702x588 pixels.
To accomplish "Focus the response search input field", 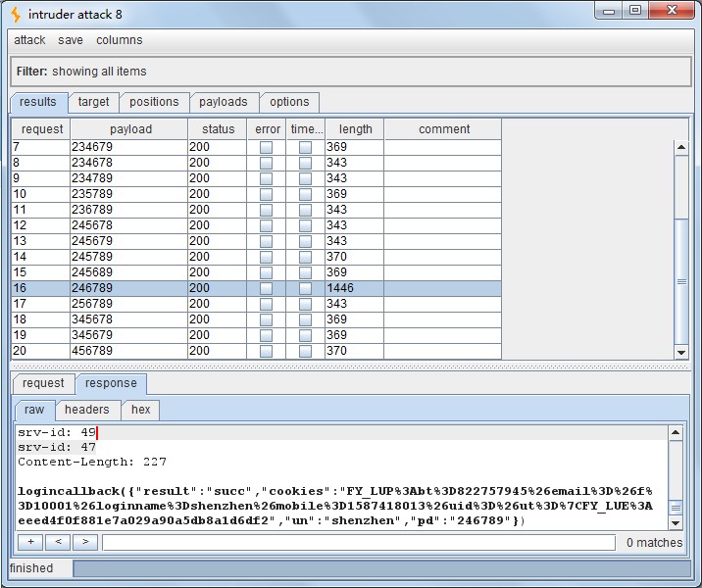I will (x=359, y=542).
